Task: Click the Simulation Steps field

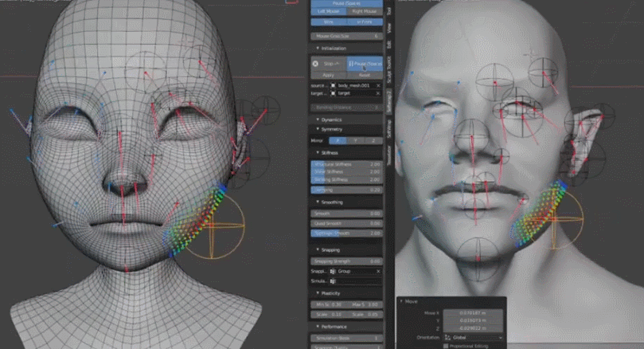Action: pos(346,339)
